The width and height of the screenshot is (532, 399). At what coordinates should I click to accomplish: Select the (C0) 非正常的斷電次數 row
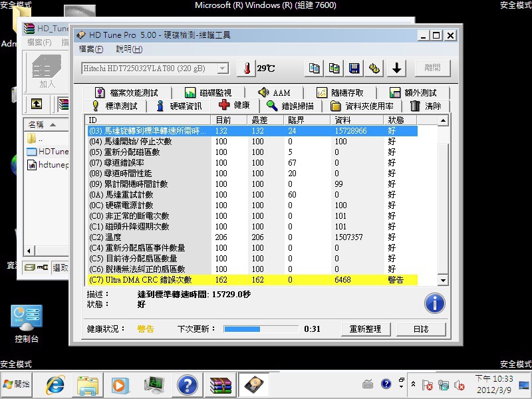[x=253, y=215]
